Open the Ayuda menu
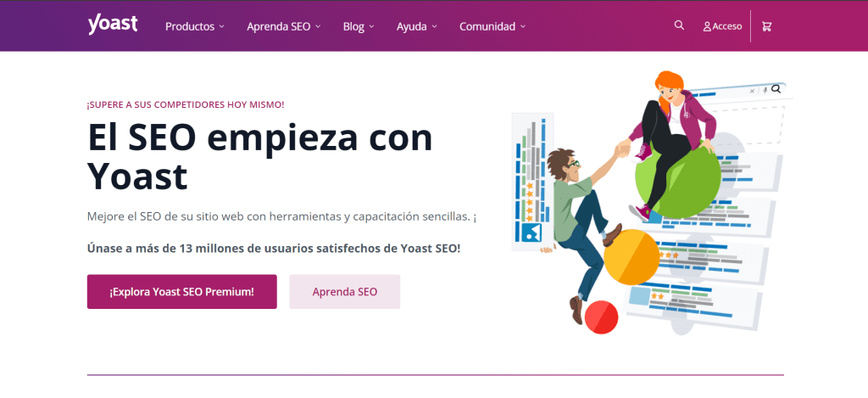This screenshot has width=868, height=398. [417, 26]
